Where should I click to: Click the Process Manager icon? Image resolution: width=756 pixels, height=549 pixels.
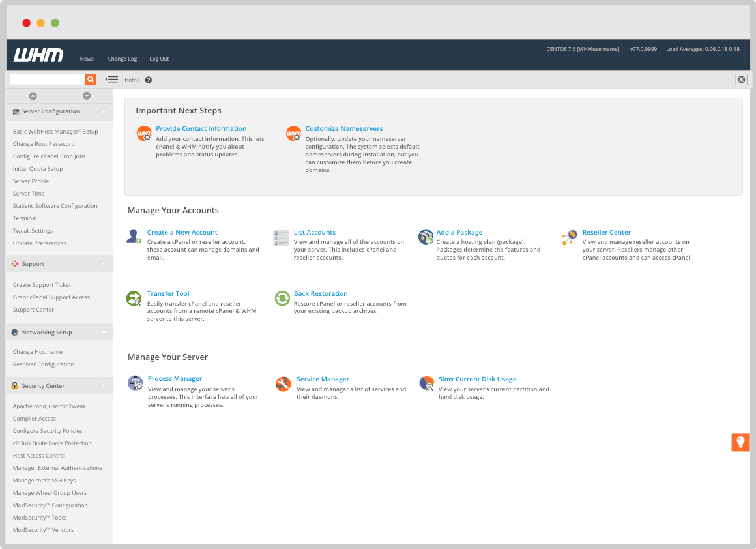[136, 383]
